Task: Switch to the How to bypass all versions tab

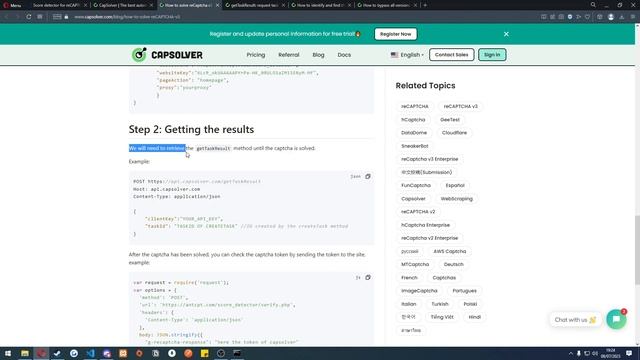Action: click(x=386, y=5)
